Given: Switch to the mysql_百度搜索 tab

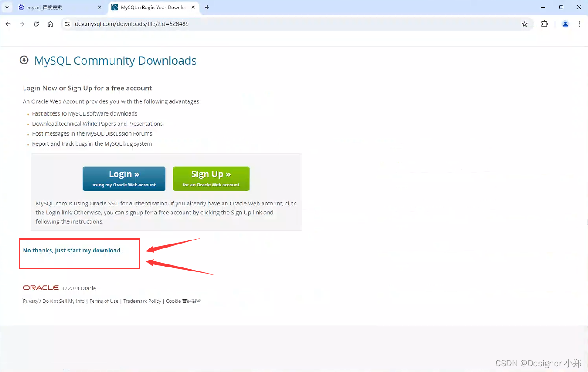Looking at the screenshot, I should click(60, 8).
